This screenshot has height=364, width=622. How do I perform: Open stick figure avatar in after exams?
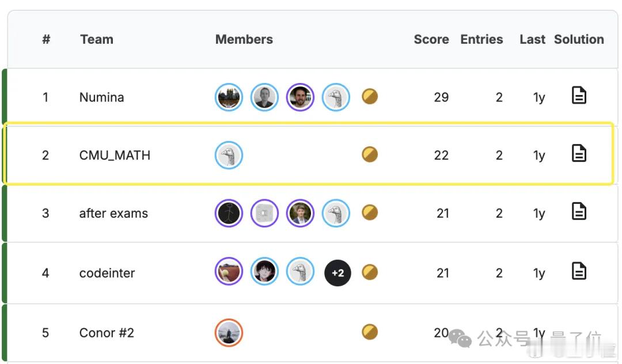point(229,213)
